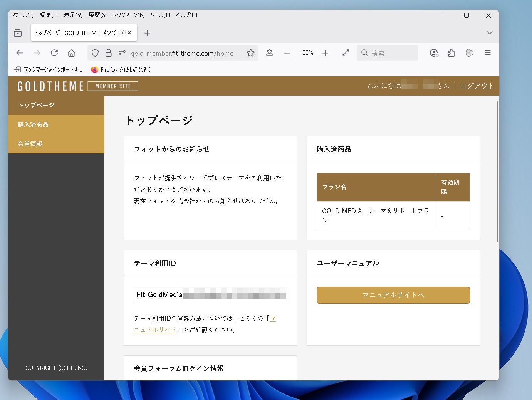Screen dimensions: 532x400
Task: Reset zoom level showing 100%
Action: (x=306, y=53)
